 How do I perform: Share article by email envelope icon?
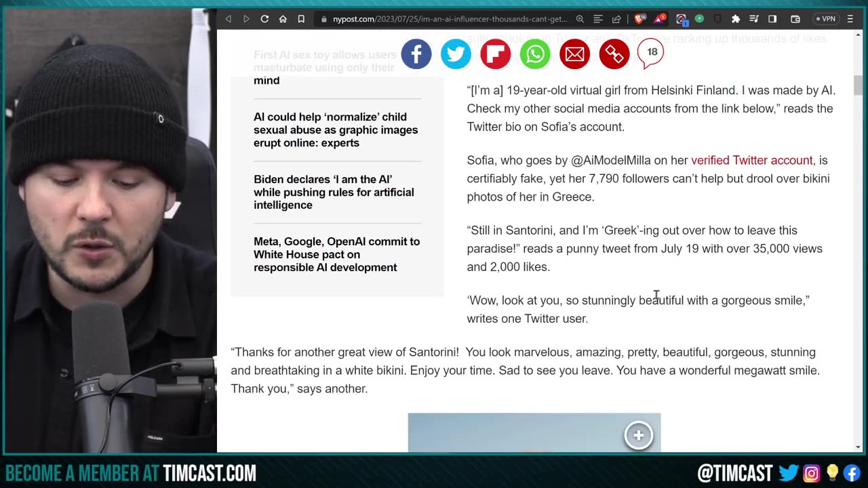[x=574, y=54]
